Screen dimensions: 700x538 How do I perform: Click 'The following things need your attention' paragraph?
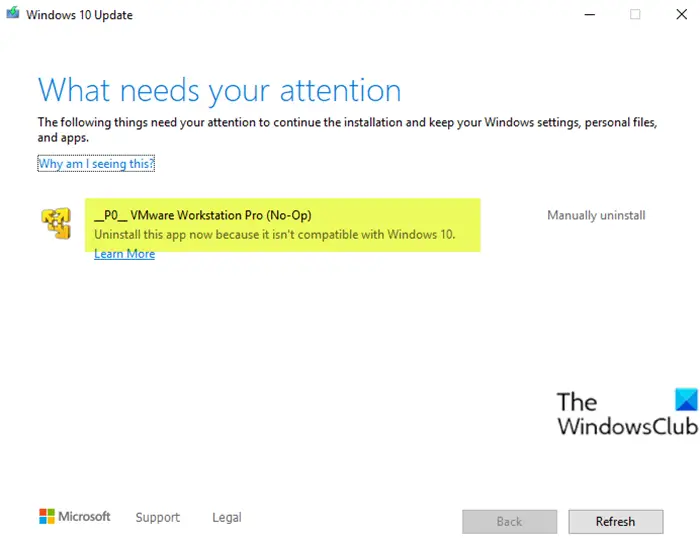pos(347,129)
